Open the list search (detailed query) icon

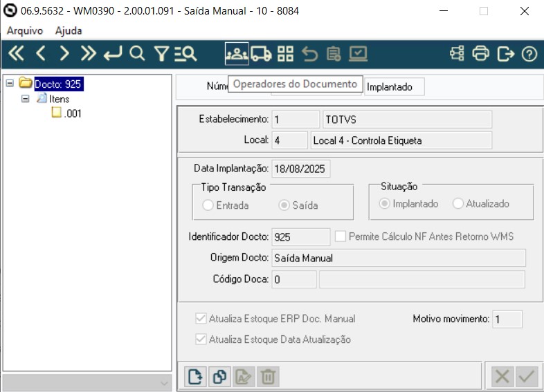coord(185,54)
